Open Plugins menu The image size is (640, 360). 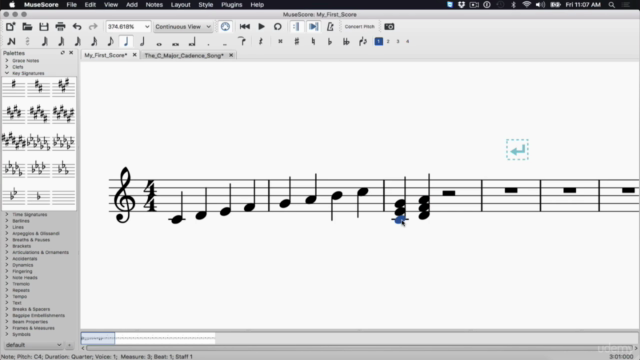click(x=231, y=4)
